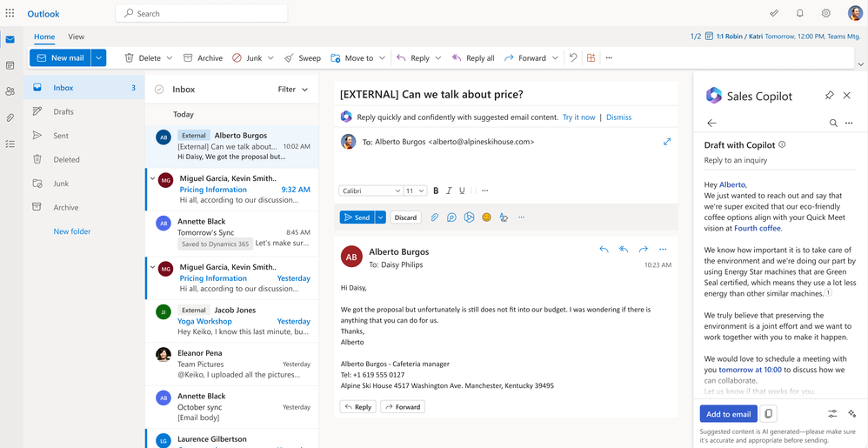
Task: Open Delete dropdown arrow
Action: click(170, 57)
